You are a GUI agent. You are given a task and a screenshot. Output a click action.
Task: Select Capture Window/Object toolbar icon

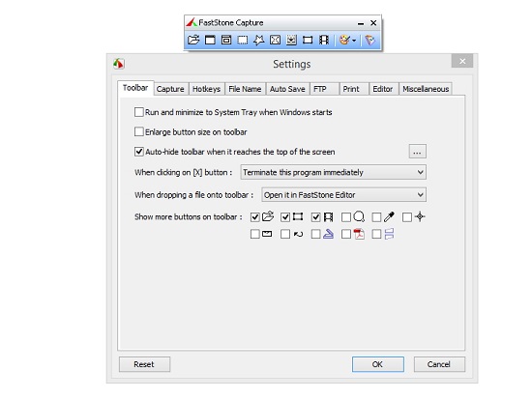pos(226,40)
